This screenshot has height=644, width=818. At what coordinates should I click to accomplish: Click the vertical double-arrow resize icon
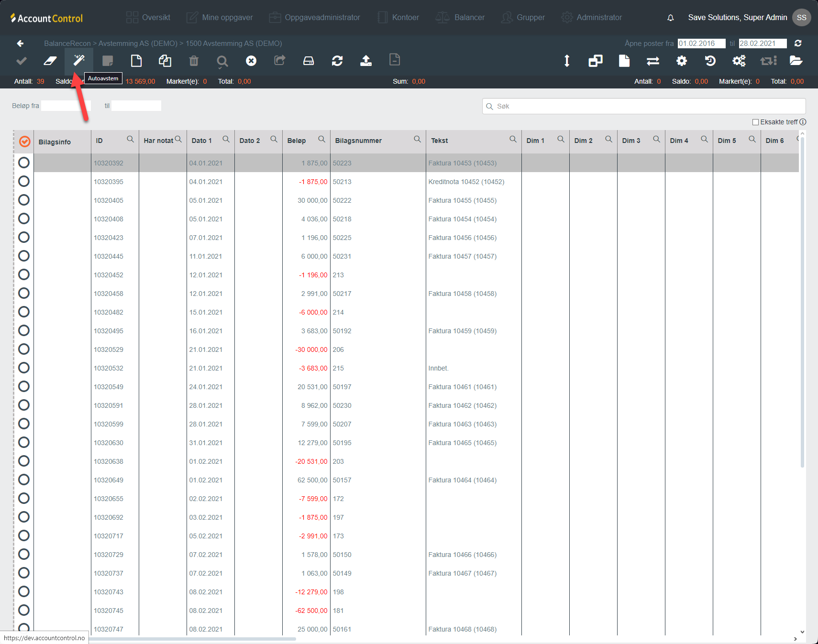567,61
